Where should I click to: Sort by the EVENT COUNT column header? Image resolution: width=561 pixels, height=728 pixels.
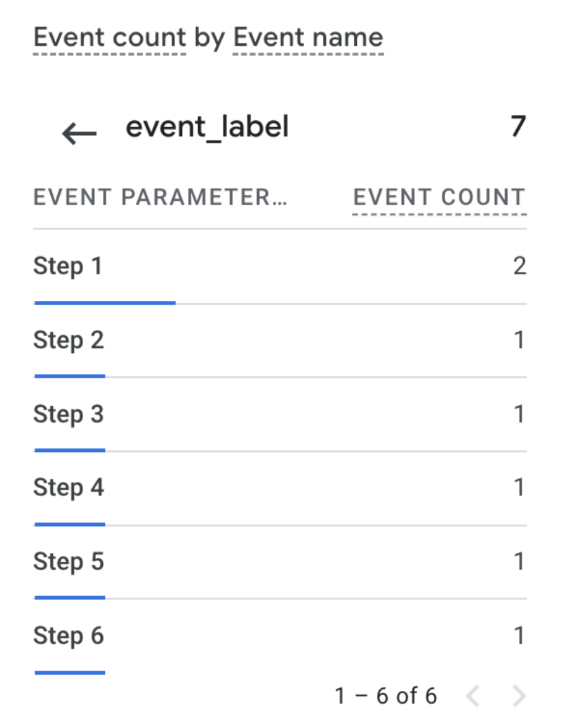point(439,198)
